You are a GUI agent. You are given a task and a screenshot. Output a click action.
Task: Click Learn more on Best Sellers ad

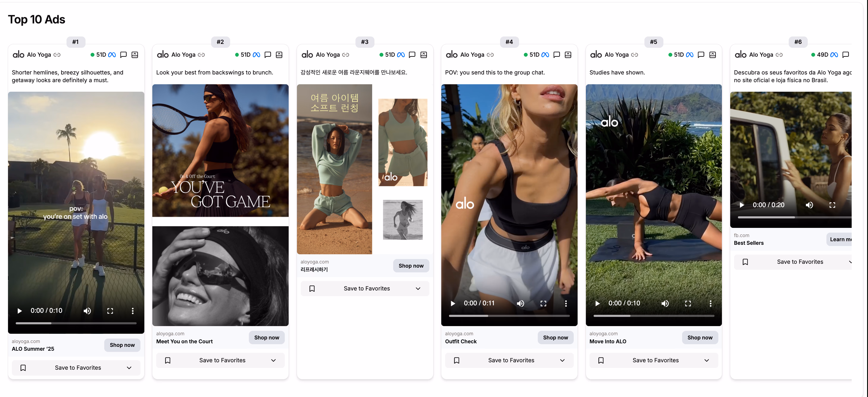839,239
